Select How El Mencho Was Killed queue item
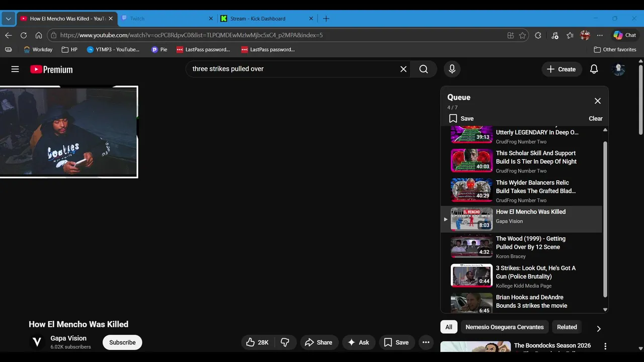The width and height of the screenshot is (644, 362). coord(521,219)
